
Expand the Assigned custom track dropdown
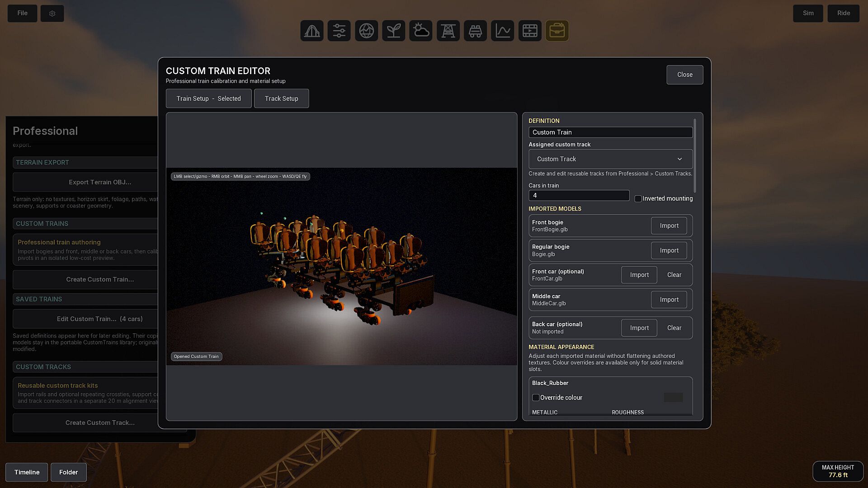point(610,159)
